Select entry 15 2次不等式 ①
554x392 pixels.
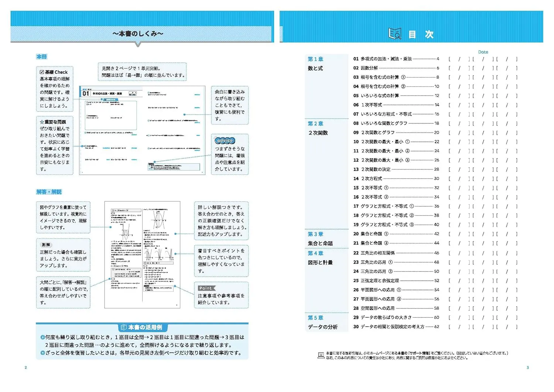pyautogui.click(x=396, y=188)
